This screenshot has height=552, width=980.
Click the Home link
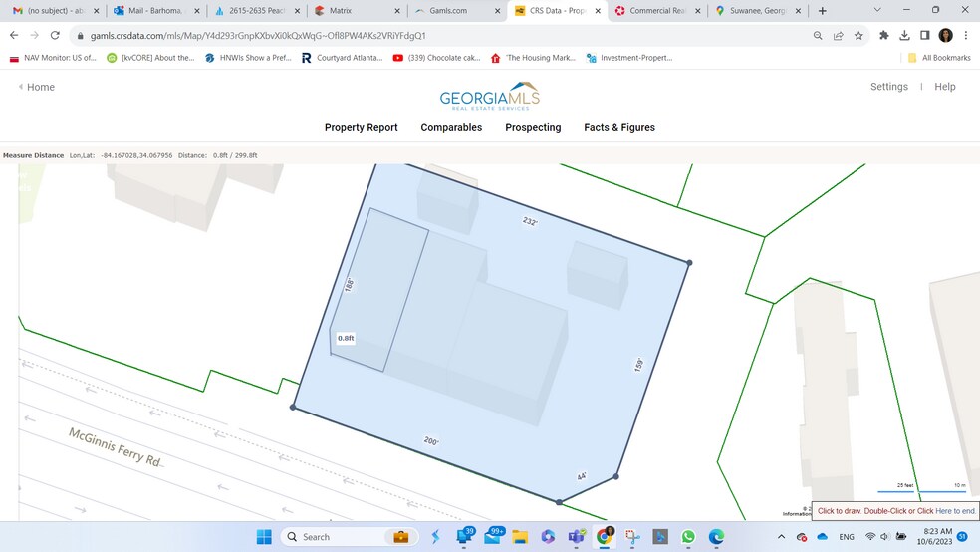click(40, 87)
